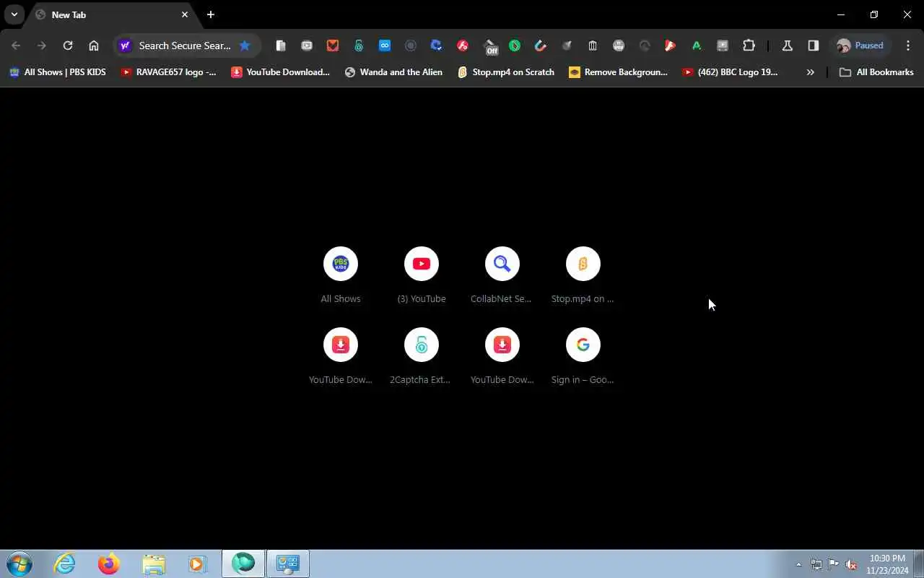
Task: Click the Search Secure address bar
Action: [x=186, y=46]
